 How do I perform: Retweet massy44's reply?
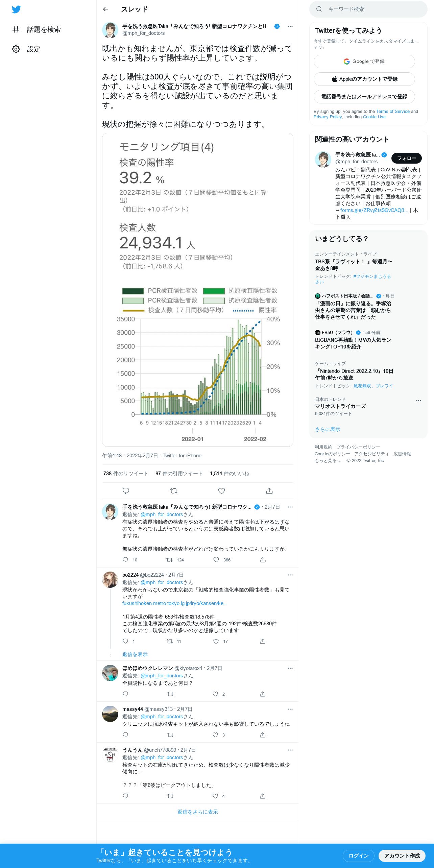(170, 735)
